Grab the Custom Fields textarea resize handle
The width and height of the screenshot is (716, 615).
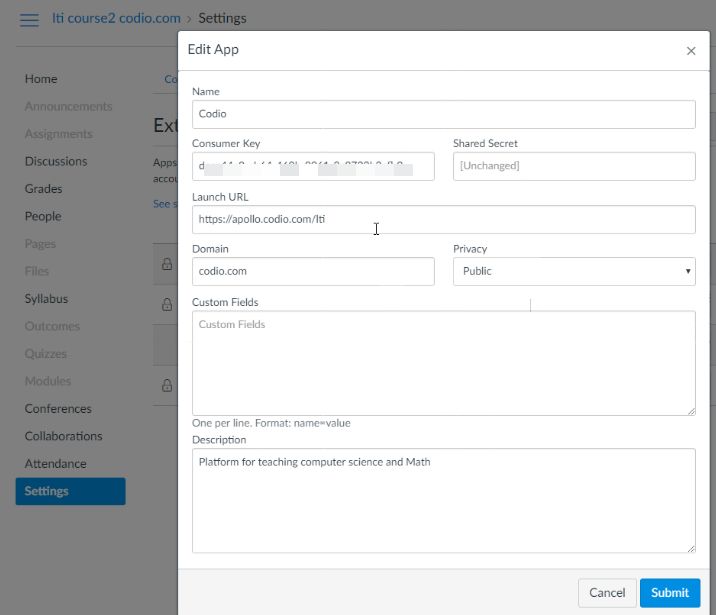pyautogui.click(x=691, y=411)
